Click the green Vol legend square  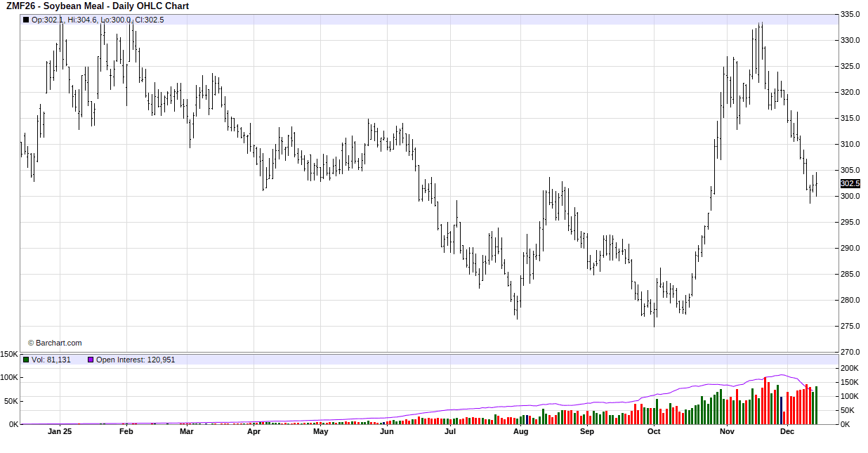click(26, 360)
